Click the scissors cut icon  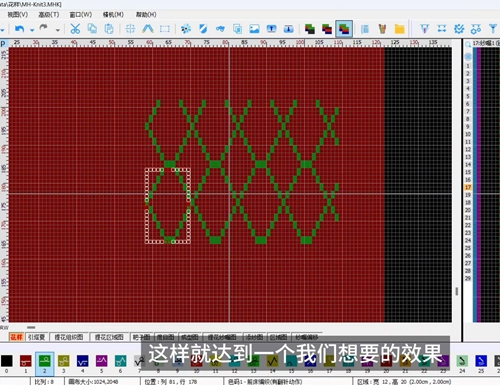click(75, 29)
